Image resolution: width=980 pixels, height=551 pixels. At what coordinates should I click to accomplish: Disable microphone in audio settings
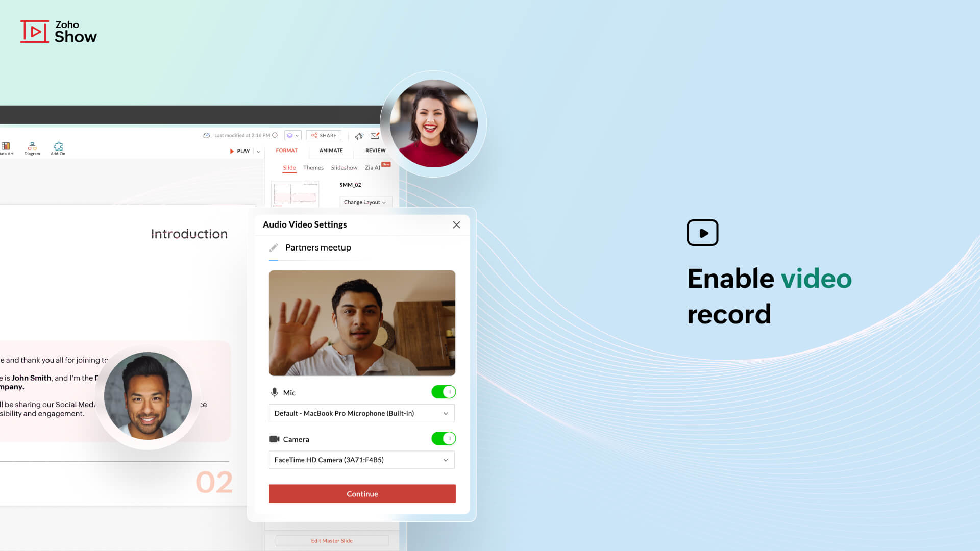[444, 392]
